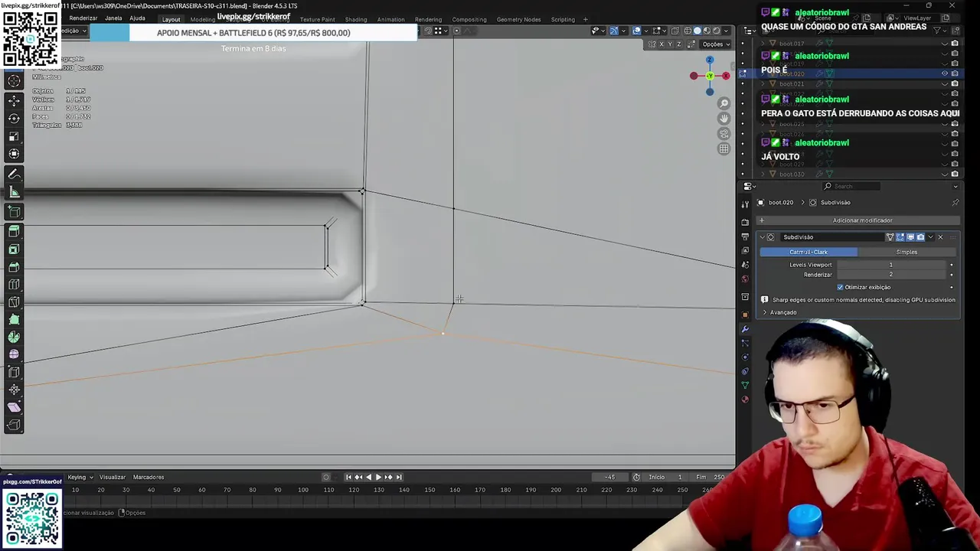This screenshot has width=980, height=551.
Task: Select the Shear tool
Action: tap(14, 407)
